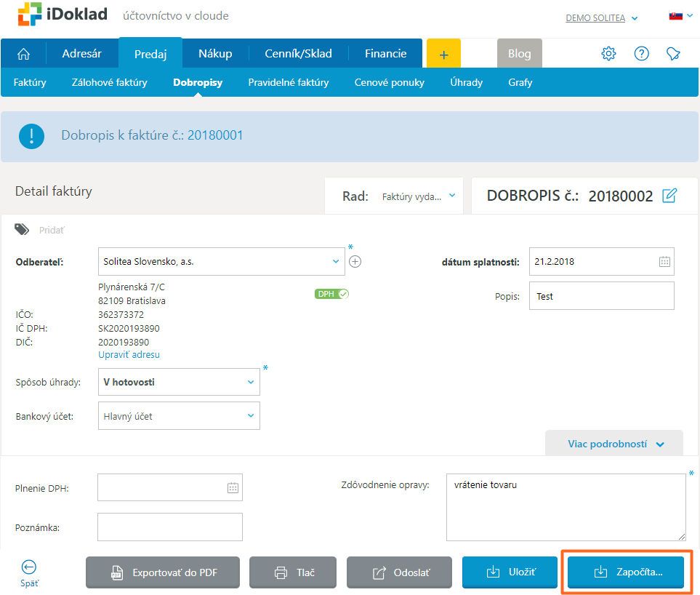Open the Zálohové faktúry subtab
This screenshot has height=595, width=700.
[x=109, y=82]
